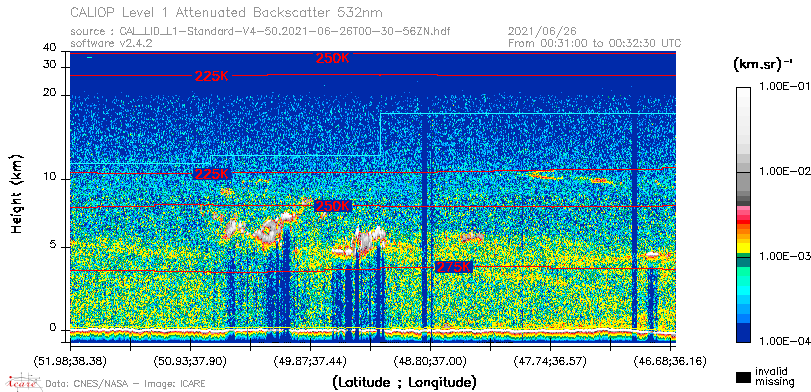The height and width of the screenshot is (392, 811).
Task: Click the red 275K temperature contour label
Action: pos(454,267)
